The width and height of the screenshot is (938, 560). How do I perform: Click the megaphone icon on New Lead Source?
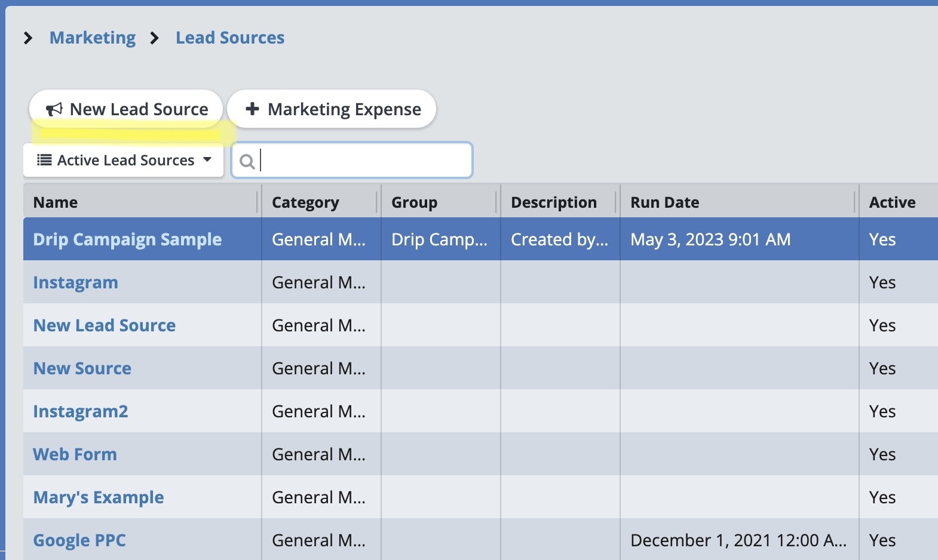(x=54, y=109)
